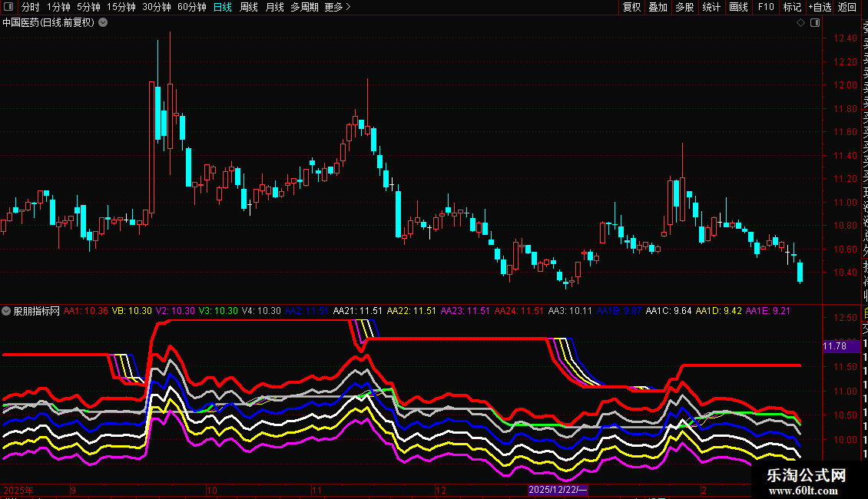Click the 复权 adjustment button
This screenshot has height=499, width=868.
pos(631,7)
